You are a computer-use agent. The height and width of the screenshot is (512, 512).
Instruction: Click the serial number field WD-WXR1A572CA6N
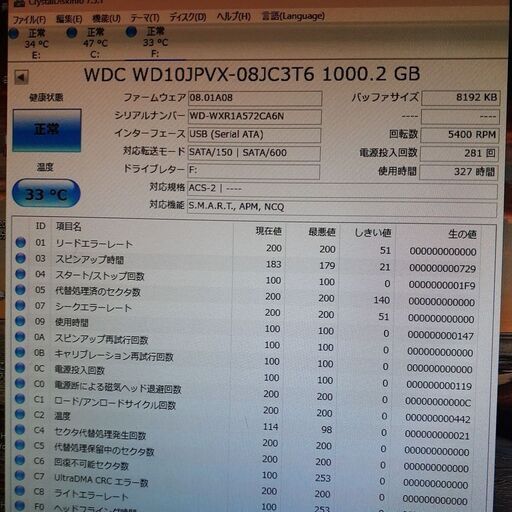(x=255, y=117)
